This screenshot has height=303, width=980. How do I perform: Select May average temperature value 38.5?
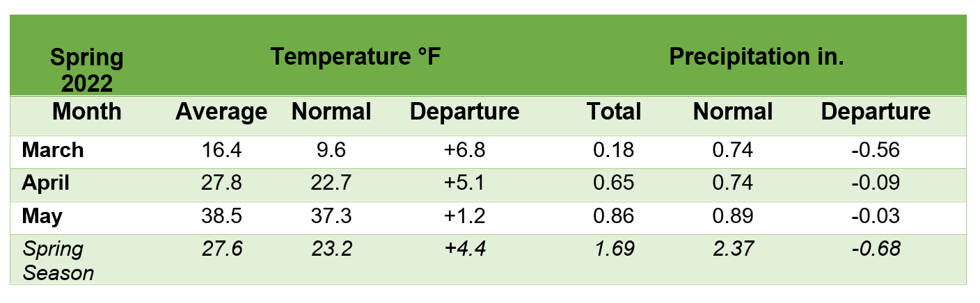(221, 216)
